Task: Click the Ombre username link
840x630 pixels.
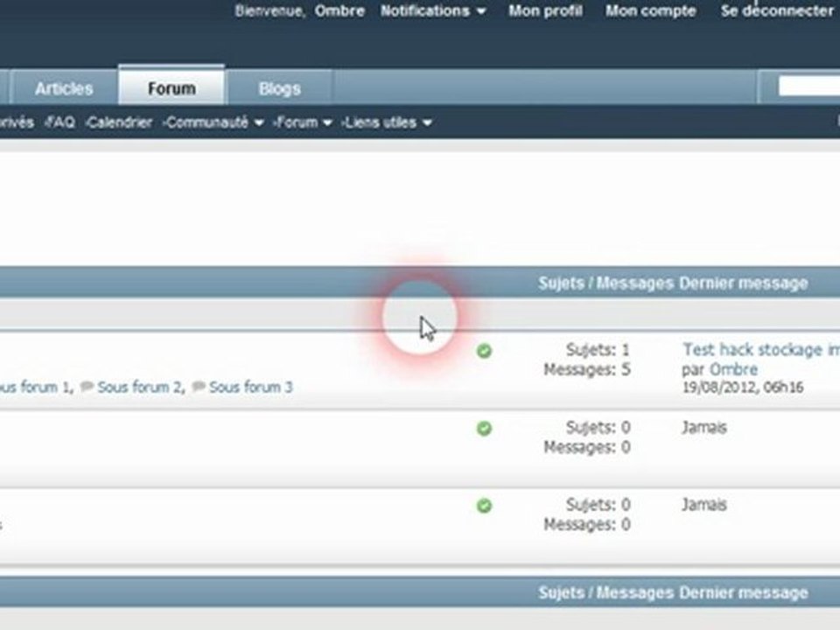Action: (x=339, y=10)
